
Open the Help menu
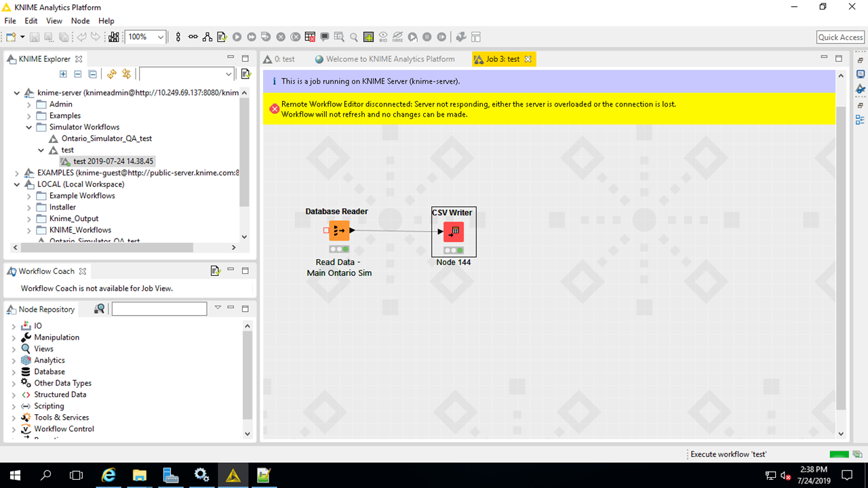(106, 21)
